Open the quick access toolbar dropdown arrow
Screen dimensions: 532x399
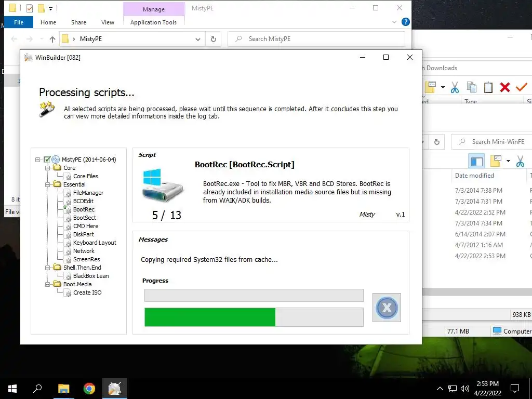tap(50, 8)
